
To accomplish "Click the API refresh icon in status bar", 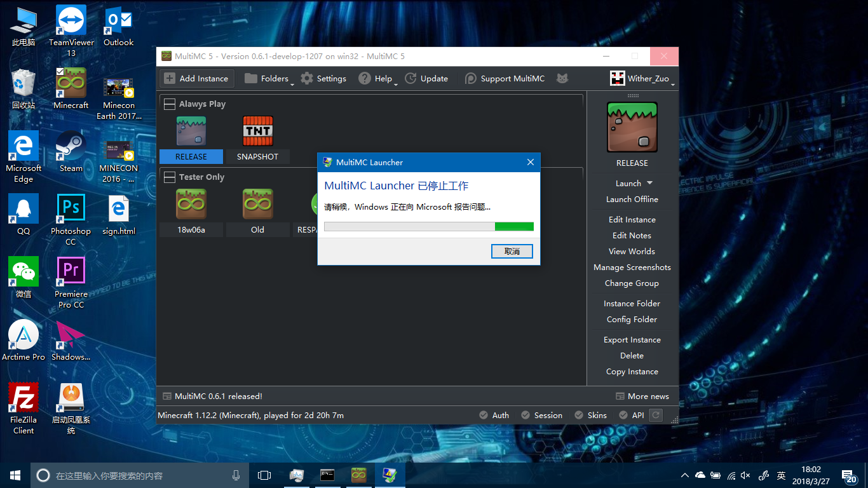I will 656,415.
